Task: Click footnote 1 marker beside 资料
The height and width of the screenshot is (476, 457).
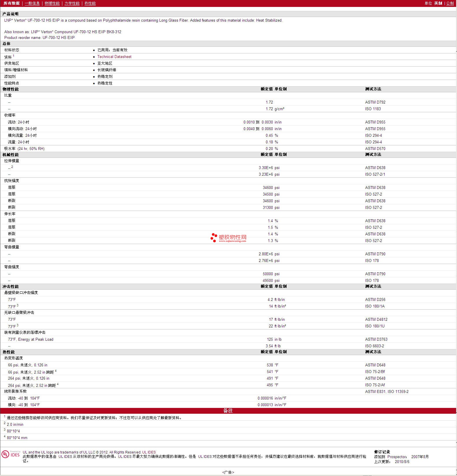Action: [14, 56]
